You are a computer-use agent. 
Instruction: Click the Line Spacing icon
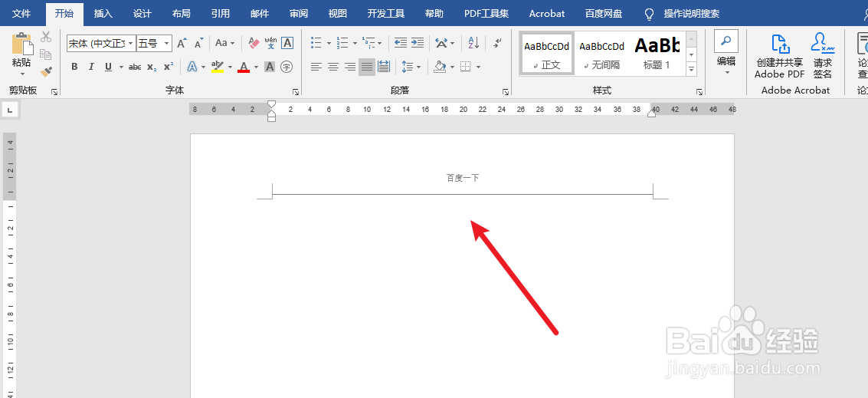coord(408,67)
